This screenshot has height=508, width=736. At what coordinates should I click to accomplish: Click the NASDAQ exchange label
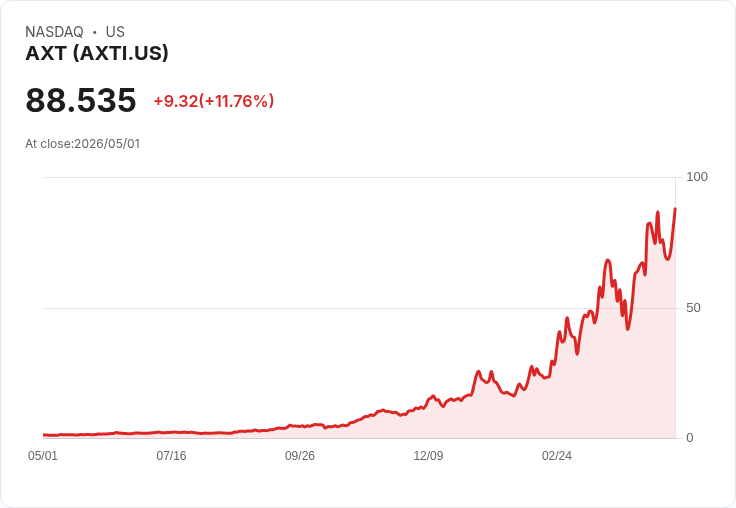tap(54, 31)
